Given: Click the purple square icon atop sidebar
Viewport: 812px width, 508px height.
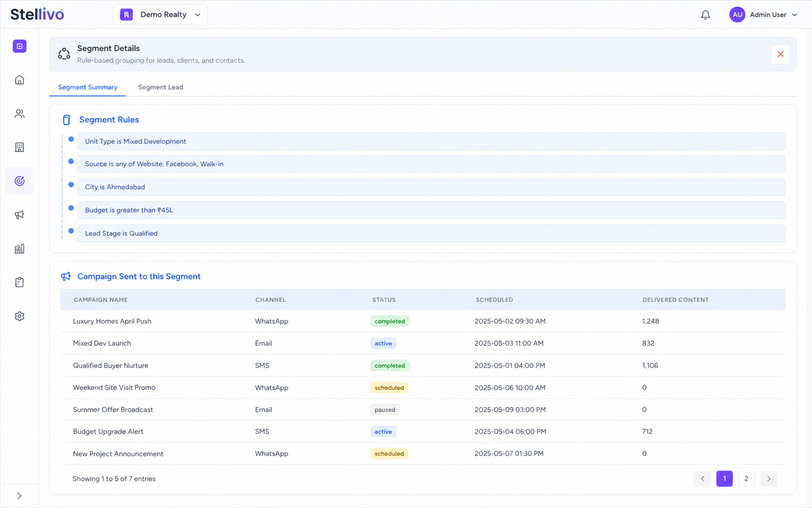Looking at the screenshot, I should (x=19, y=46).
